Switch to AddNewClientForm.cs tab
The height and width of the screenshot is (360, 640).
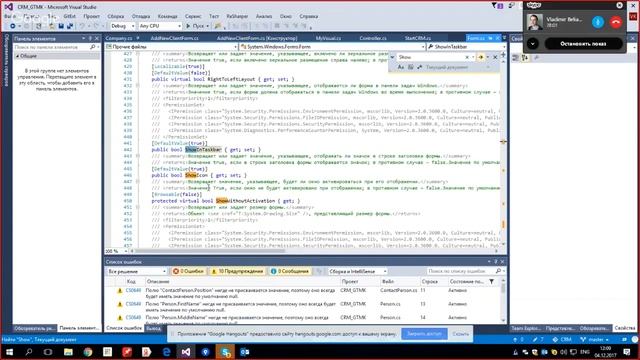[174, 38]
